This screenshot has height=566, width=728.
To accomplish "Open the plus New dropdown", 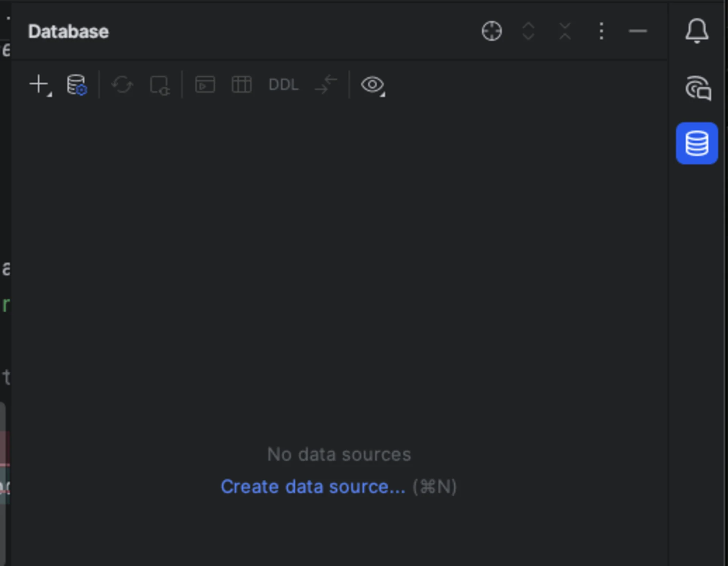I will pyautogui.click(x=38, y=84).
